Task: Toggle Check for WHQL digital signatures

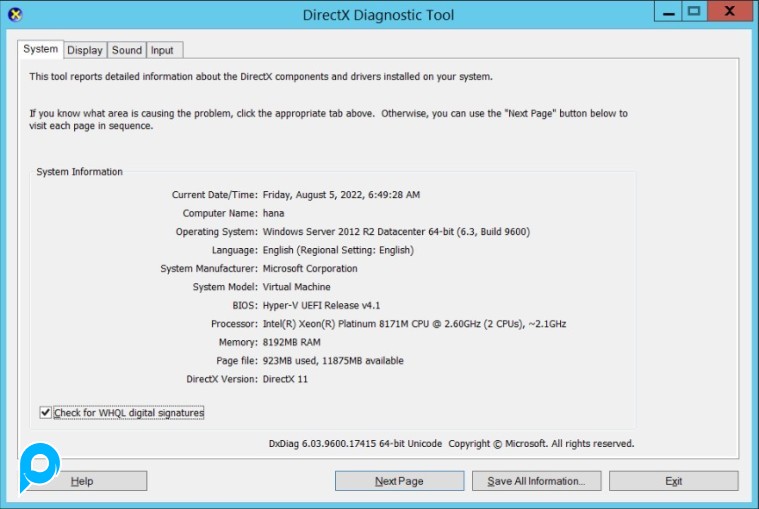Action: click(x=45, y=412)
